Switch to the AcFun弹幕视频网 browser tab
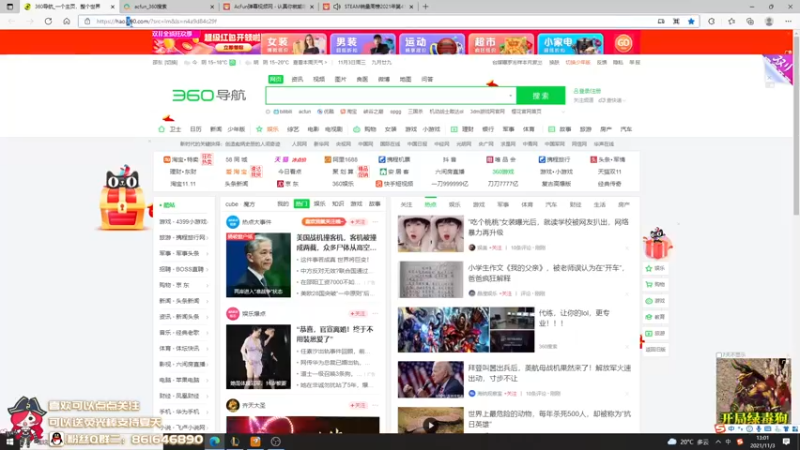The image size is (800, 450). click(269, 7)
